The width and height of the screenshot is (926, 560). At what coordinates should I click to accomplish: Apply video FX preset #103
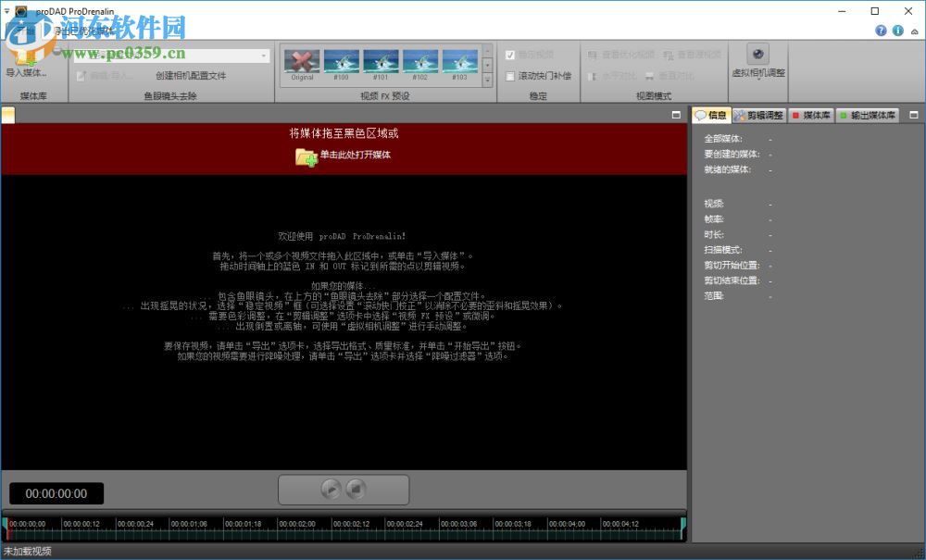point(459,65)
